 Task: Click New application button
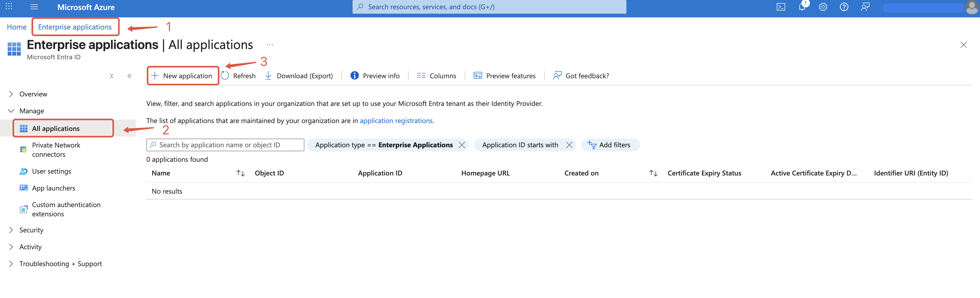(x=182, y=76)
